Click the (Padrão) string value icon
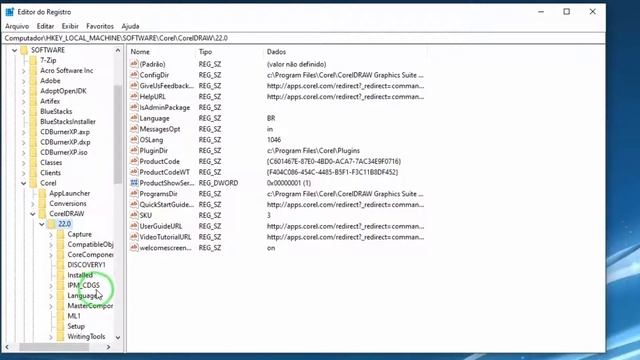The height and width of the screenshot is (360, 640). click(134, 64)
